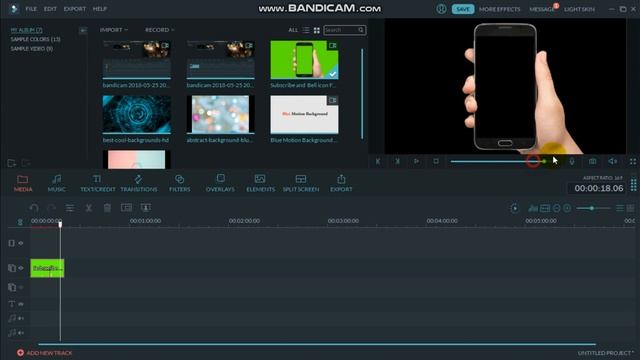Click the add new folder icon

(11, 163)
